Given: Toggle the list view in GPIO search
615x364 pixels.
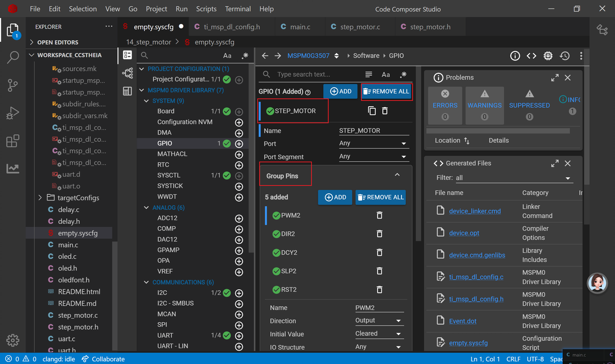Looking at the screenshot, I should (x=369, y=74).
